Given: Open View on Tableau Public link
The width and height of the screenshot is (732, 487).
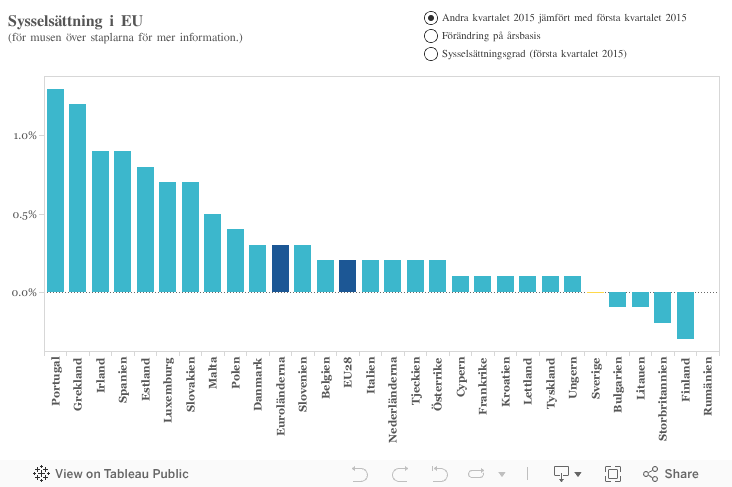Looking at the screenshot, I should click(121, 474).
